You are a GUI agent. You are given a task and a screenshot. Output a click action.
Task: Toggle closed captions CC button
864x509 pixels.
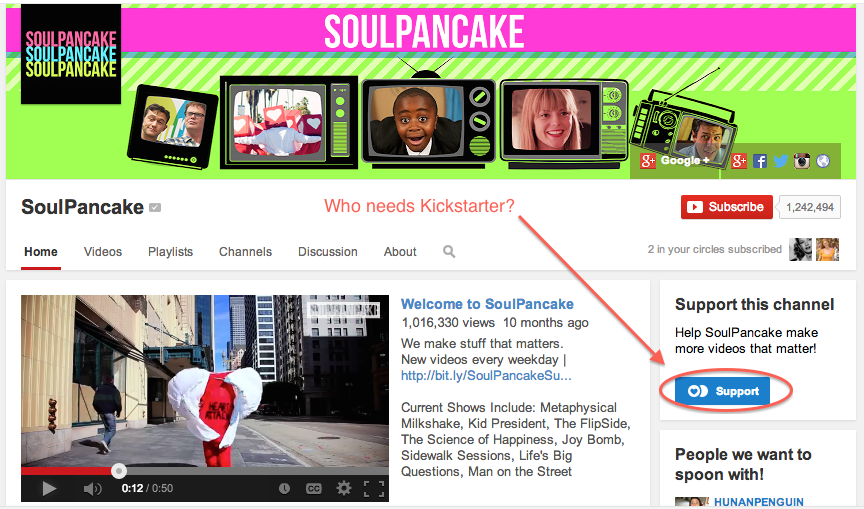click(314, 489)
